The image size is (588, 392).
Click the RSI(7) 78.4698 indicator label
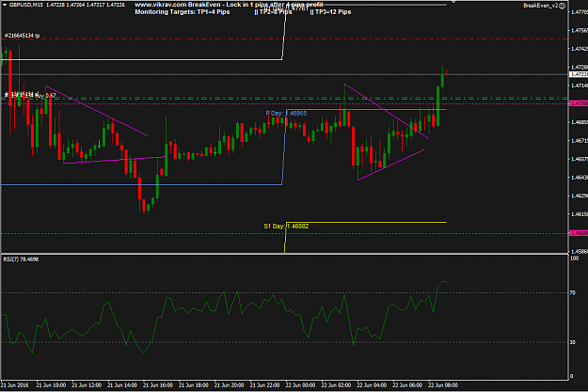21,259
